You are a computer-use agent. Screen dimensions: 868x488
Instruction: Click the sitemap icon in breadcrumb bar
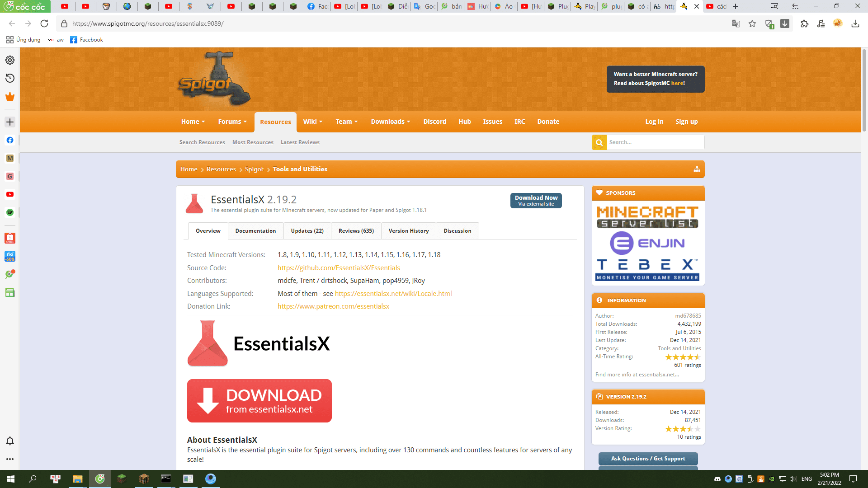697,169
